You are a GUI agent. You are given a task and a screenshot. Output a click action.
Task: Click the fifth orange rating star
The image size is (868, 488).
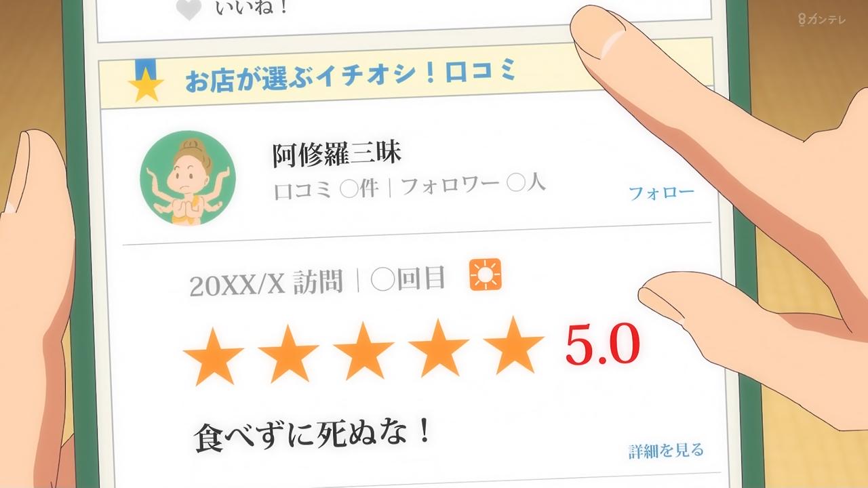(515, 345)
